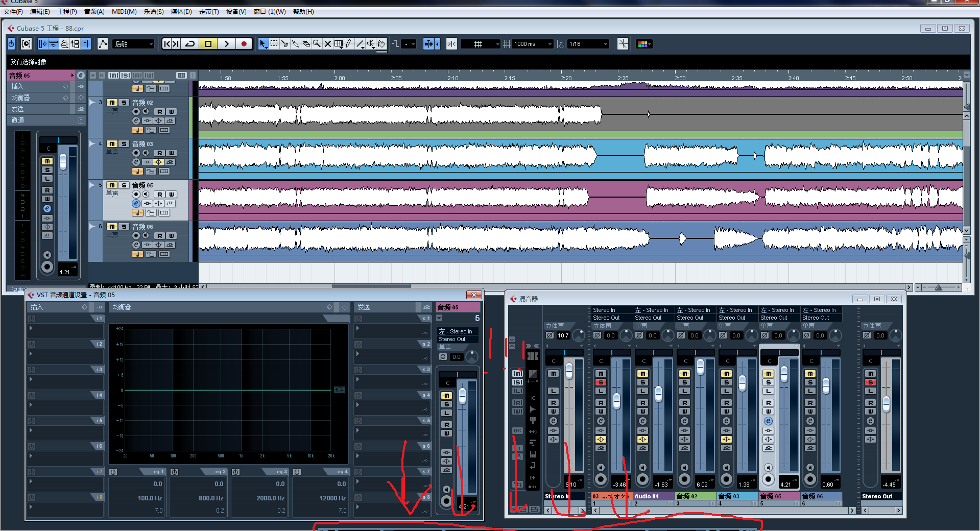
Task: Toggle Constrain Delay Compensation button
Action: pyautogui.click(x=26, y=44)
